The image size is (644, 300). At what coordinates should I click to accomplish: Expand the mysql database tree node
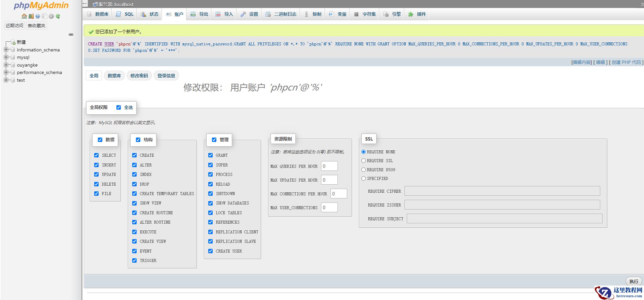click(x=6, y=58)
